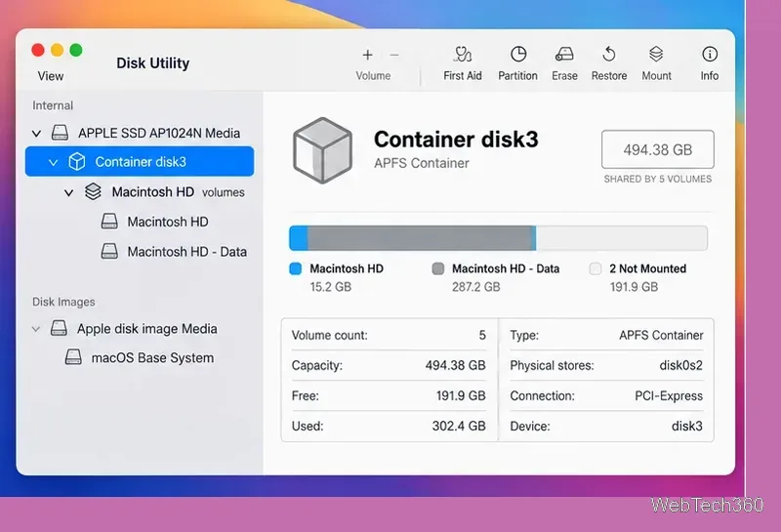This screenshot has height=532, width=781.
Task: Open the Info circle icon
Action: (x=710, y=54)
